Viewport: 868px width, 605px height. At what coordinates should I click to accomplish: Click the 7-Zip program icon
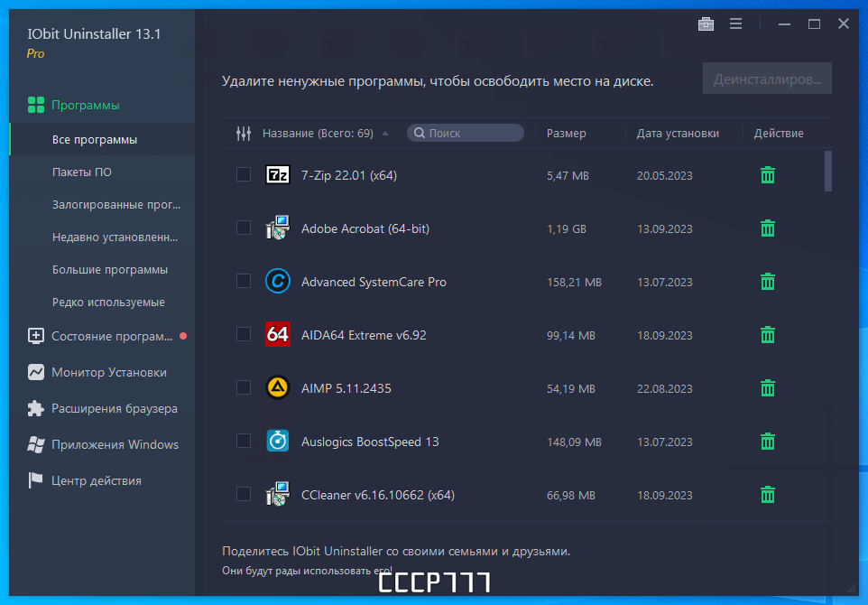(x=277, y=175)
